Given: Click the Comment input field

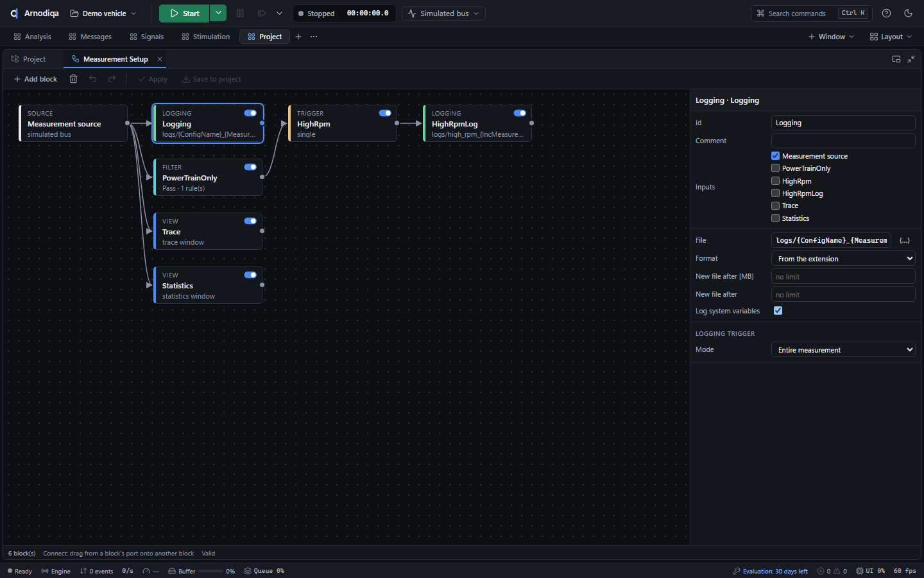Looking at the screenshot, I should pyautogui.click(x=843, y=141).
